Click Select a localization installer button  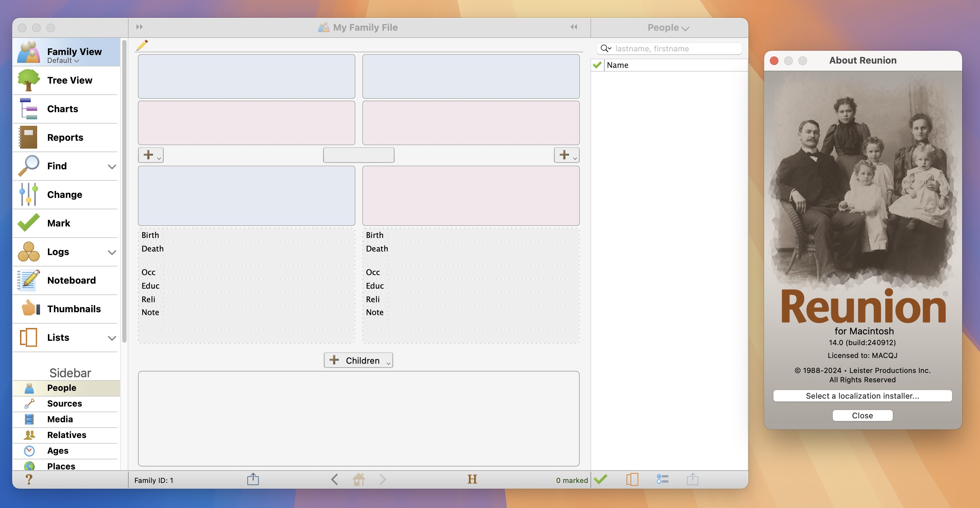pyautogui.click(x=862, y=396)
